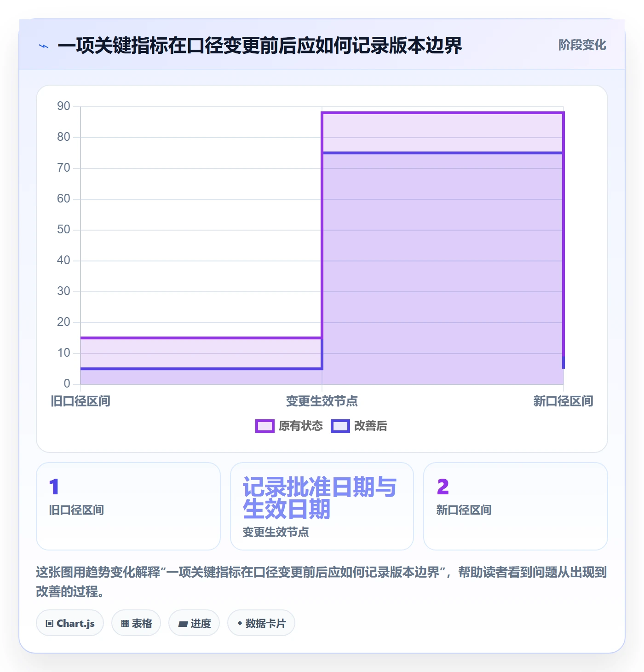Select the 数据卡片 tag chip

tap(261, 623)
